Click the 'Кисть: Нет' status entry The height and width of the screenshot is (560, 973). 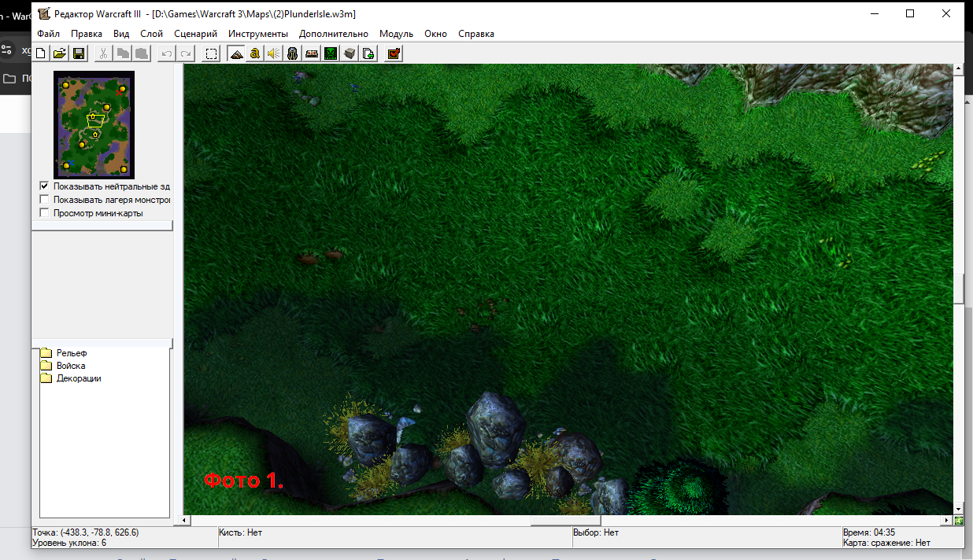tap(242, 532)
